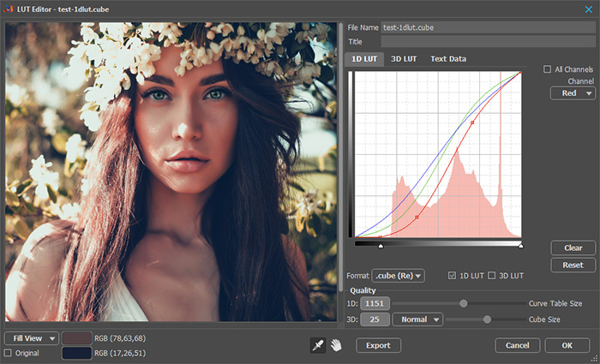This screenshot has height=364, width=600.
Task: Click the Curve Table Size slider handle
Action: click(x=464, y=303)
